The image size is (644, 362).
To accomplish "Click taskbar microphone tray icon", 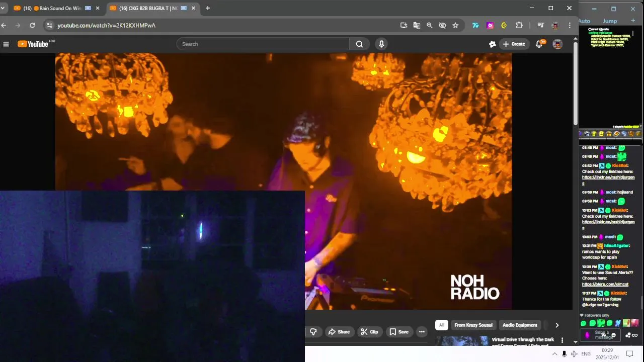I will pos(564,354).
